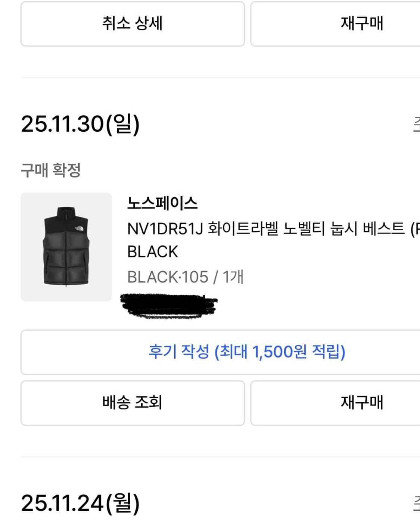Repurchase the vest with lower 재구매 button

tap(362, 403)
